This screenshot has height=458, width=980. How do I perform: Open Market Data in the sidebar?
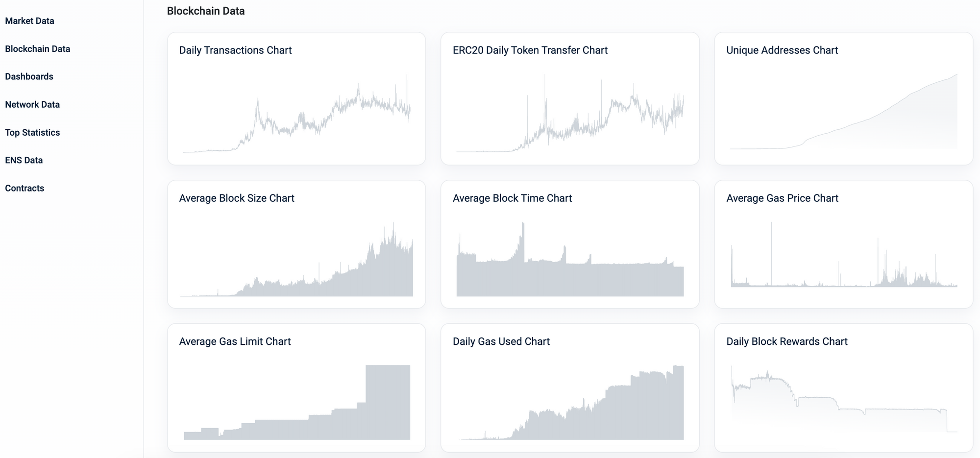pos(29,21)
